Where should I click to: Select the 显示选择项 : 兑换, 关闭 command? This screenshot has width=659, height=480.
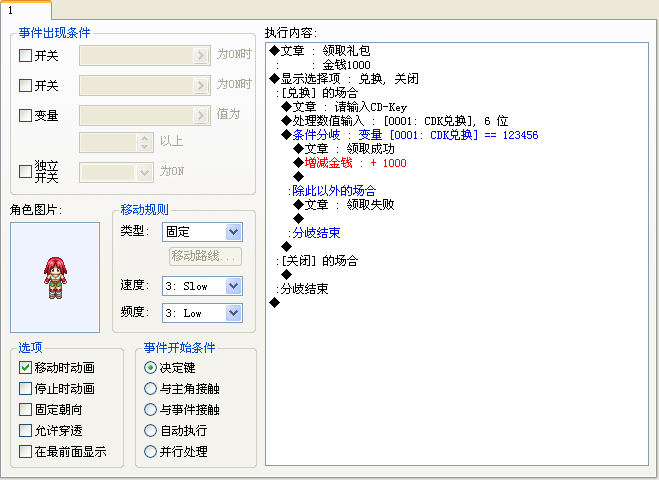point(344,79)
